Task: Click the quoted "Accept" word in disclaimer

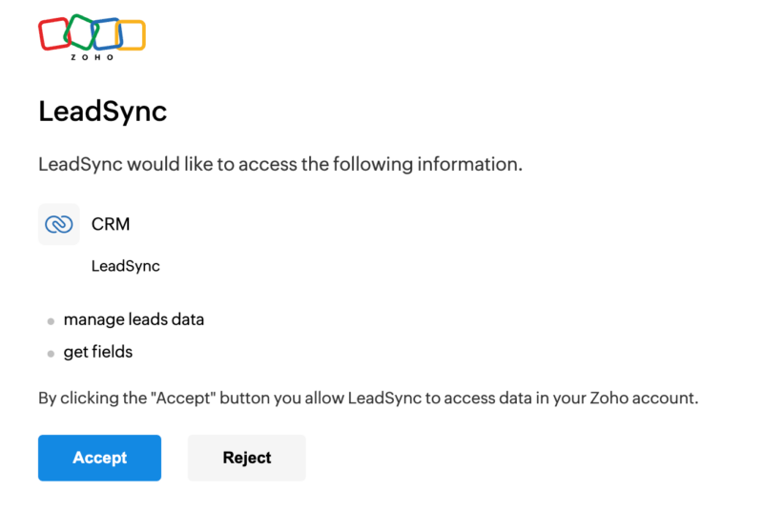Action: [183, 399]
